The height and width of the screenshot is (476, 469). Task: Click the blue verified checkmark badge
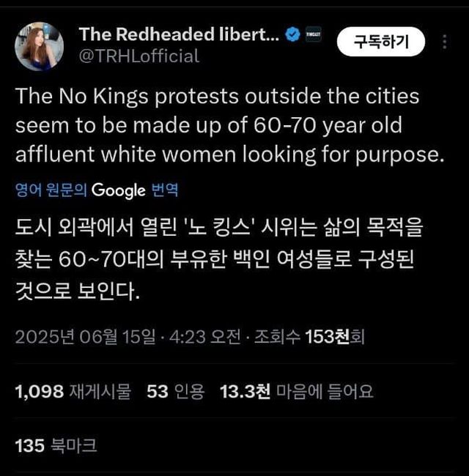tap(292, 34)
